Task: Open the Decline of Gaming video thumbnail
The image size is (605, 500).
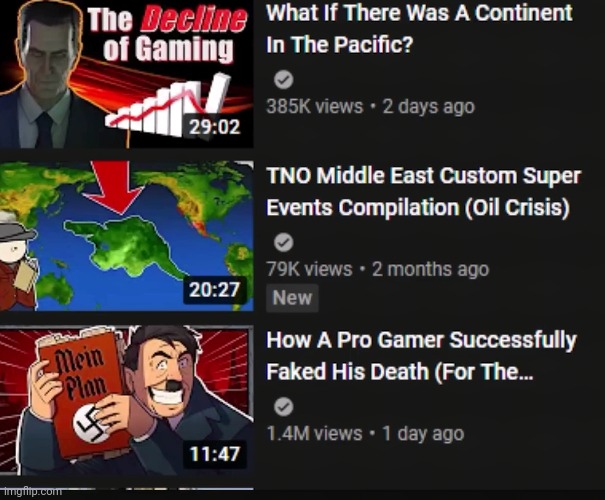Action: click(x=127, y=74)
